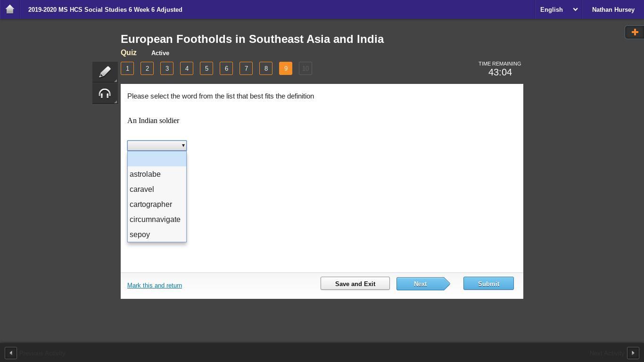The image size is (644, 362).
Task: Submit the quiz
Action: pos(488,284)
